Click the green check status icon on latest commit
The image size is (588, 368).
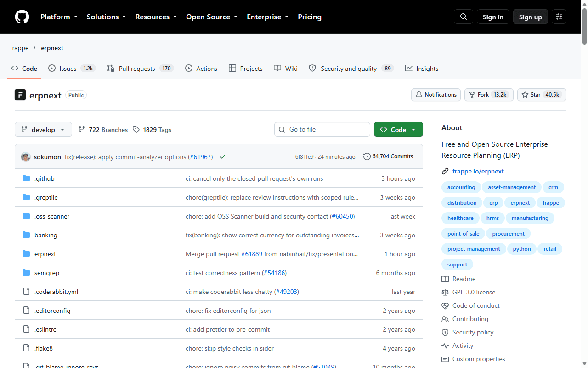[x=223, y=157]
